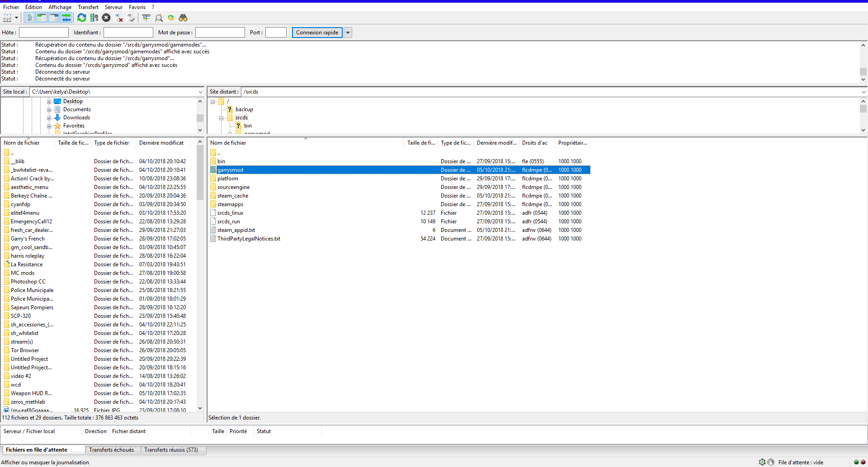This screenshot has height=467, width=868.
Task: Select the garrysmod remote folder icon
Action: click(x=213, y=170)
